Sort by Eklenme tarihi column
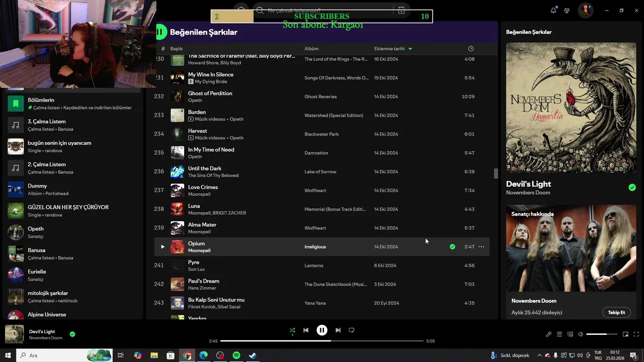 pos(390,49)
